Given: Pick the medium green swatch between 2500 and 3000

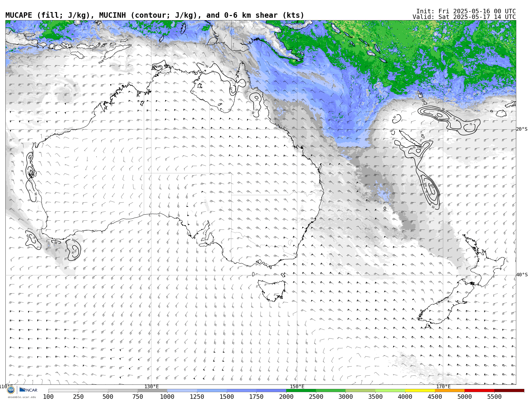Looking at the screenshot, I should pyautogui.click(x=331, y=391).
